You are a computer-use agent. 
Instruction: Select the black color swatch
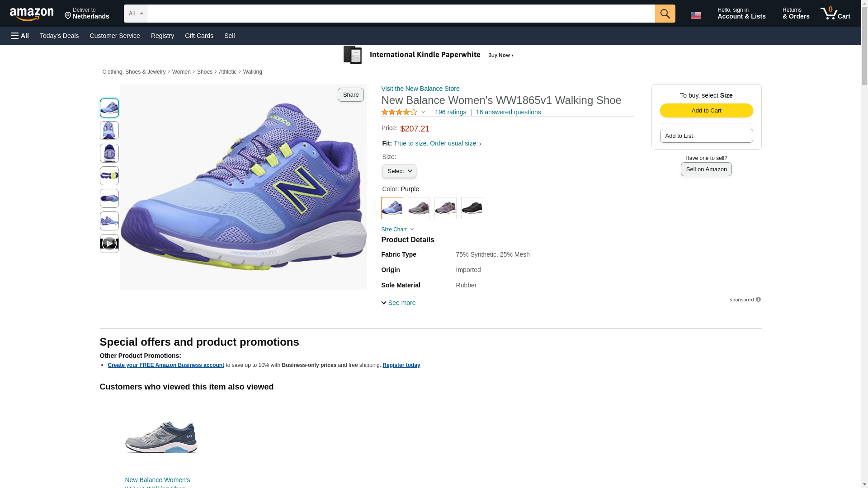pos(472,208)
